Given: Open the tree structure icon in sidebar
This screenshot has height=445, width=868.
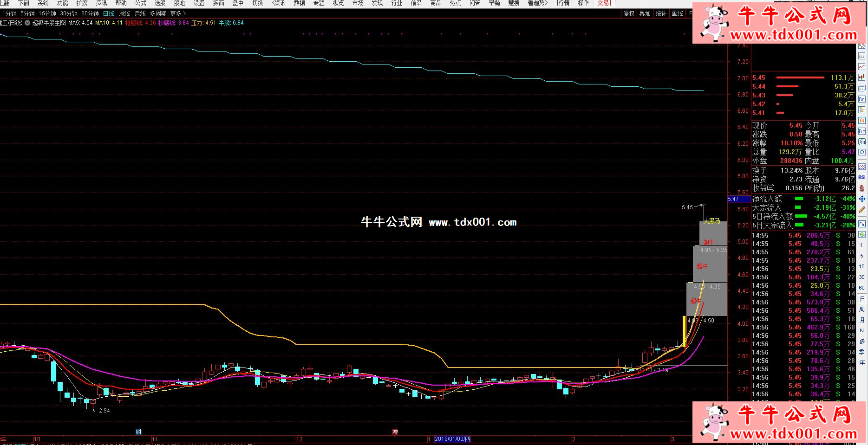Looking at the screenshot, I should 861,110.
